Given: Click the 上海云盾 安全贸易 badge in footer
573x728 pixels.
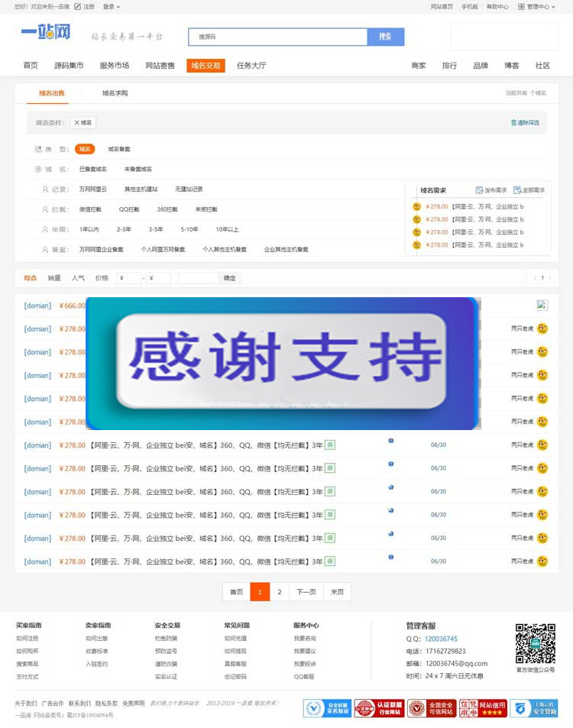Looking at the screenshot, I should (x=528, y=708).
